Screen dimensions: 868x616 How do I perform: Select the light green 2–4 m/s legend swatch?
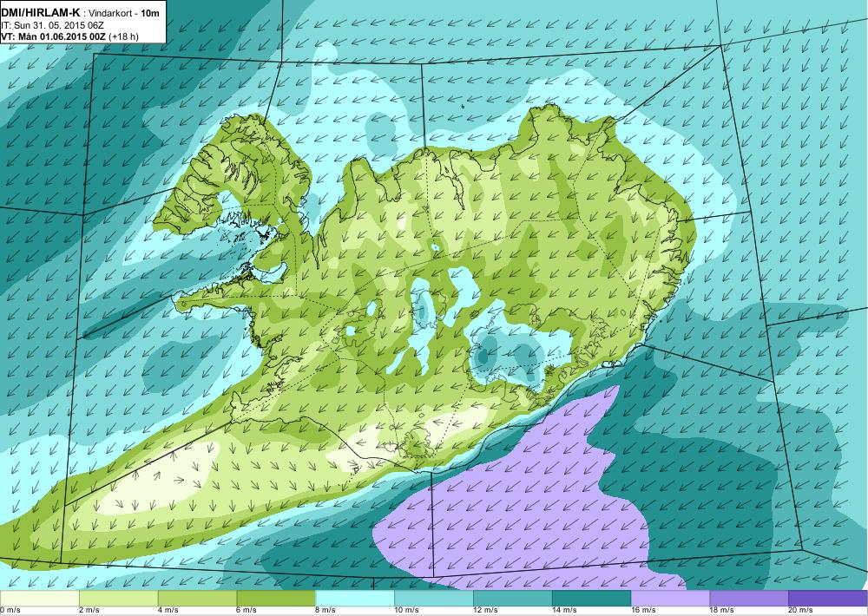[118, 599]
